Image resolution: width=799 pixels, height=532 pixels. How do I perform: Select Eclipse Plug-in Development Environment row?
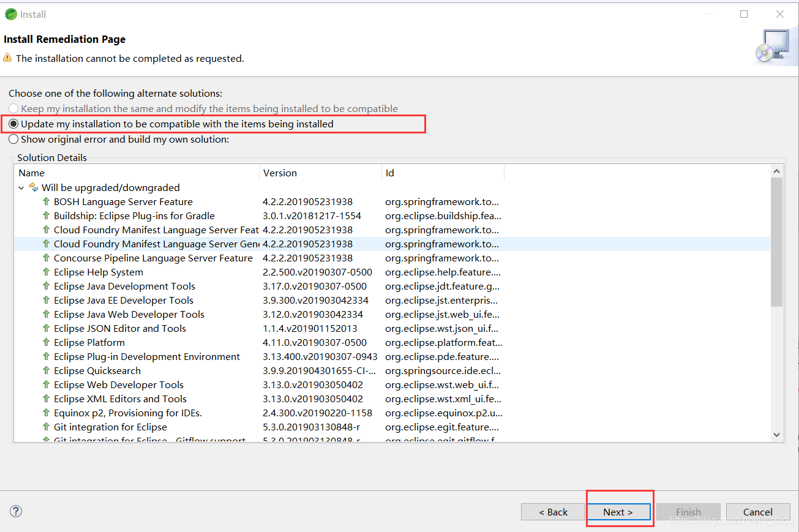[392, 356]
